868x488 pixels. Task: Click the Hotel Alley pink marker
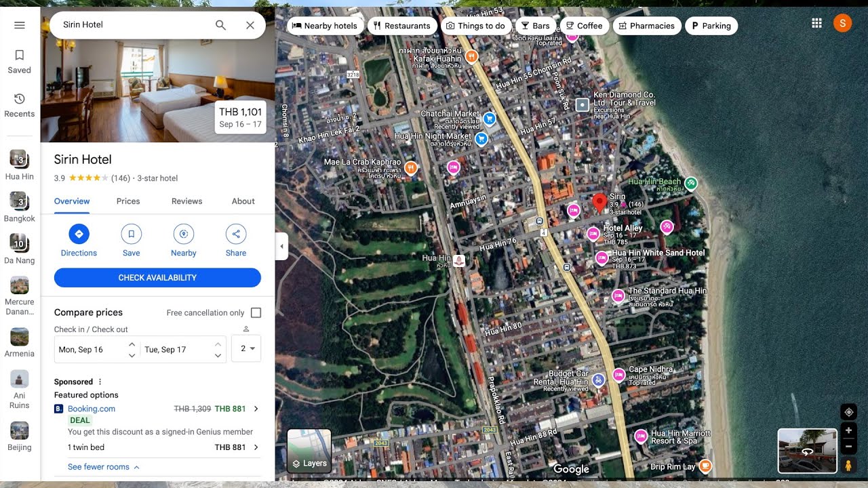[593, 234]
